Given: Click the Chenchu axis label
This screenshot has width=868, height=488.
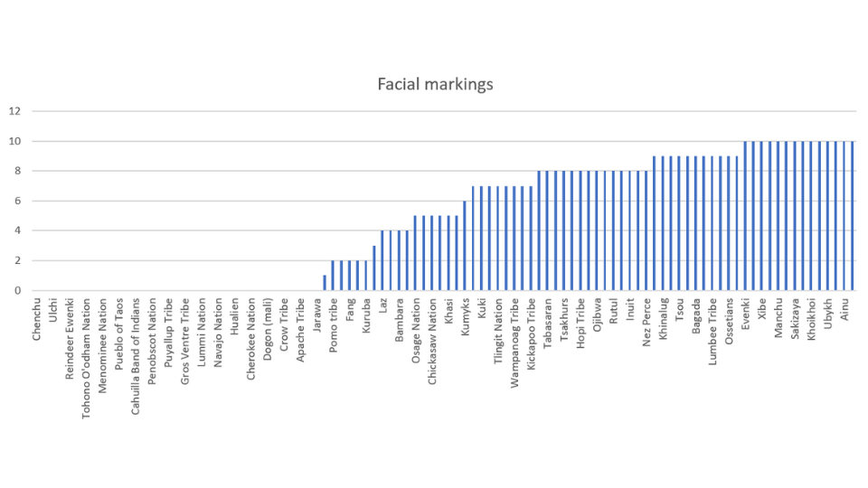Looking at the screenshot, I should pos(36,319).
